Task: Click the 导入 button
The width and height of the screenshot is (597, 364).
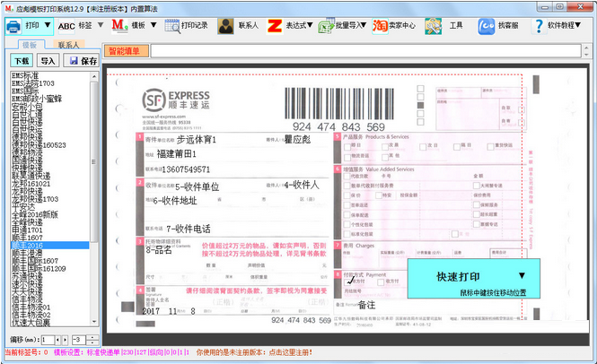Action: click(48, 61)
